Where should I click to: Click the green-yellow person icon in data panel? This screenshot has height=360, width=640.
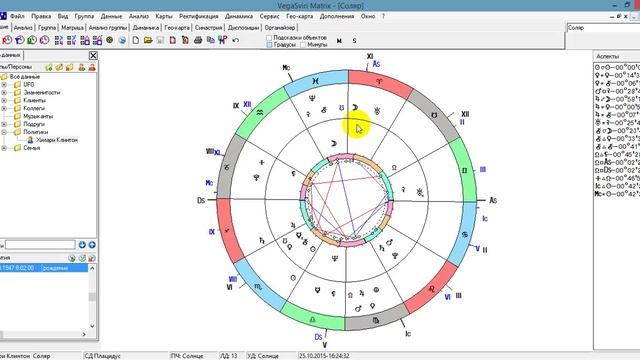tap(82, 67)
